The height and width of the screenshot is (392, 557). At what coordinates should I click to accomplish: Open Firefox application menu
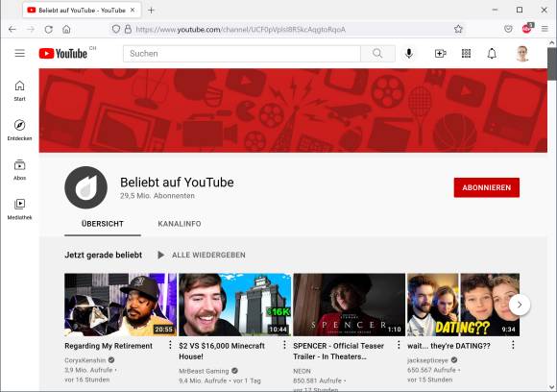545,29
